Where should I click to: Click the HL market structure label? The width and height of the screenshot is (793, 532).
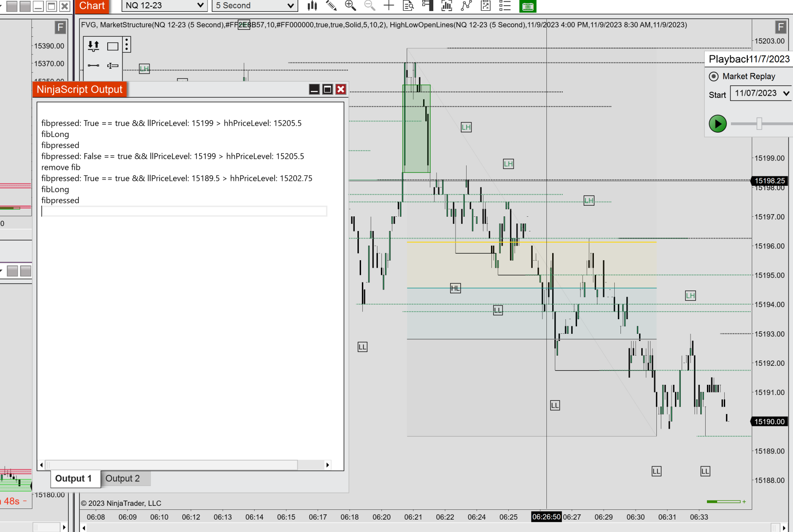click(x=455, y=289)
